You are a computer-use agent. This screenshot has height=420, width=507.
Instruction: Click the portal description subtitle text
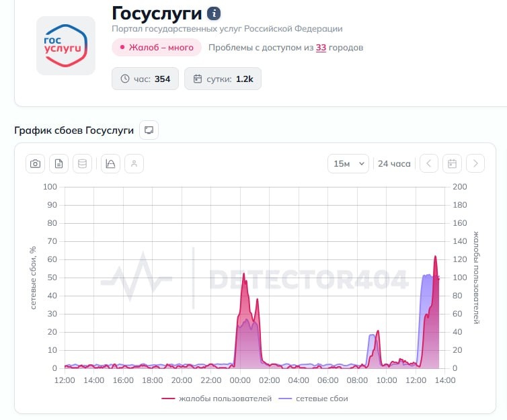pyautogui.click(x=227, y=29)
